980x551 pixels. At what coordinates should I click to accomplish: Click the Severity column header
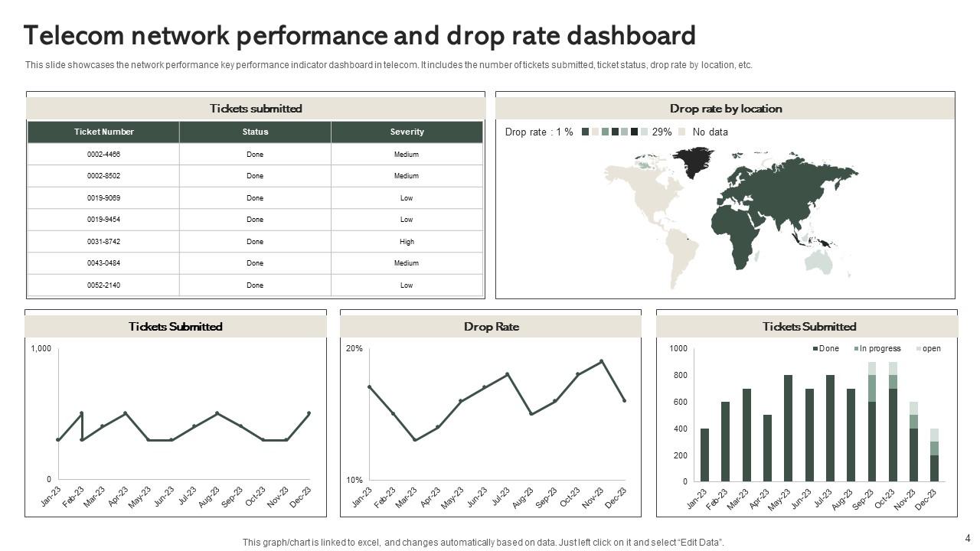(x=407, y=132)
